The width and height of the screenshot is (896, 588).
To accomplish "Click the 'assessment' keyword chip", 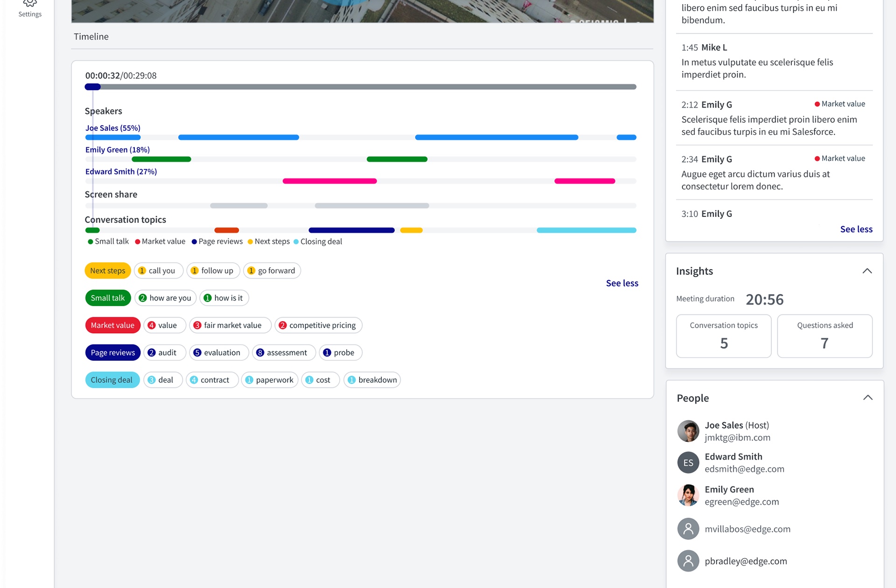I will pyautogui.click(x=284, y=352).
